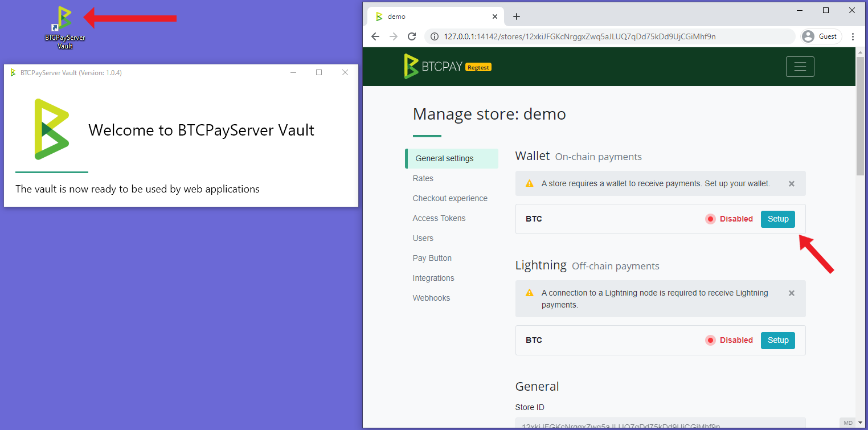Click the vault ready status message

137,189
